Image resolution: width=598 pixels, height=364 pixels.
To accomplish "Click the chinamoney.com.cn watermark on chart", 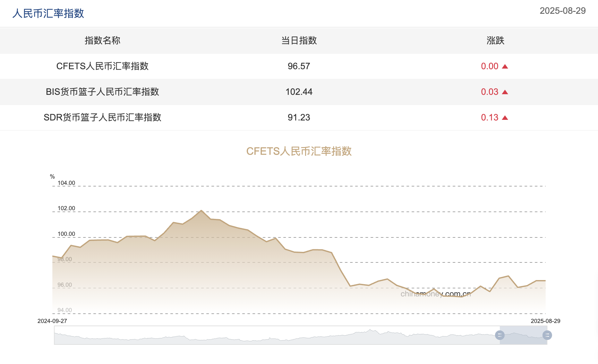I will pos(435,294).
